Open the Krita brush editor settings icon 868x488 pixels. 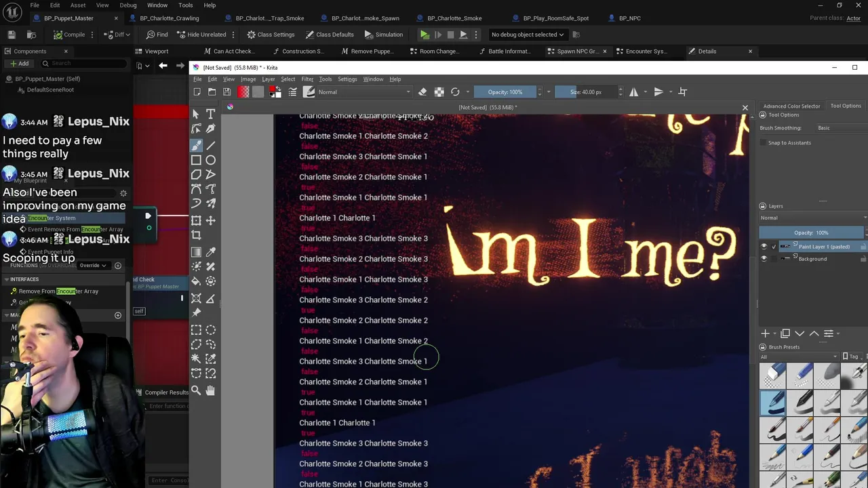click(292, 91)
